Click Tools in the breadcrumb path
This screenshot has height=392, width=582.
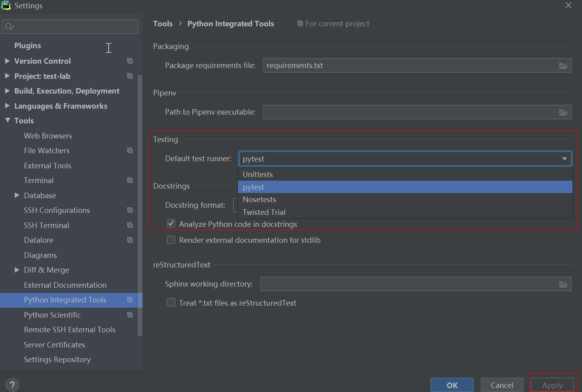tap(163, 23)
